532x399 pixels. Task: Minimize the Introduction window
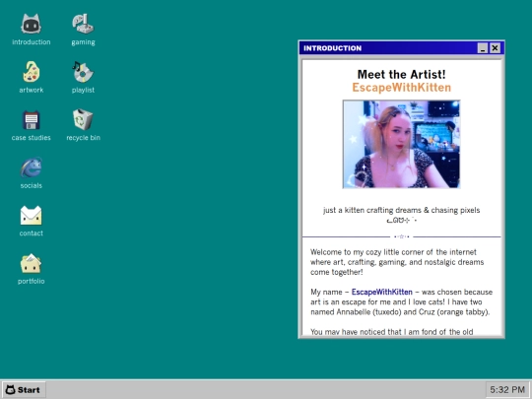[x=483, y=48]
